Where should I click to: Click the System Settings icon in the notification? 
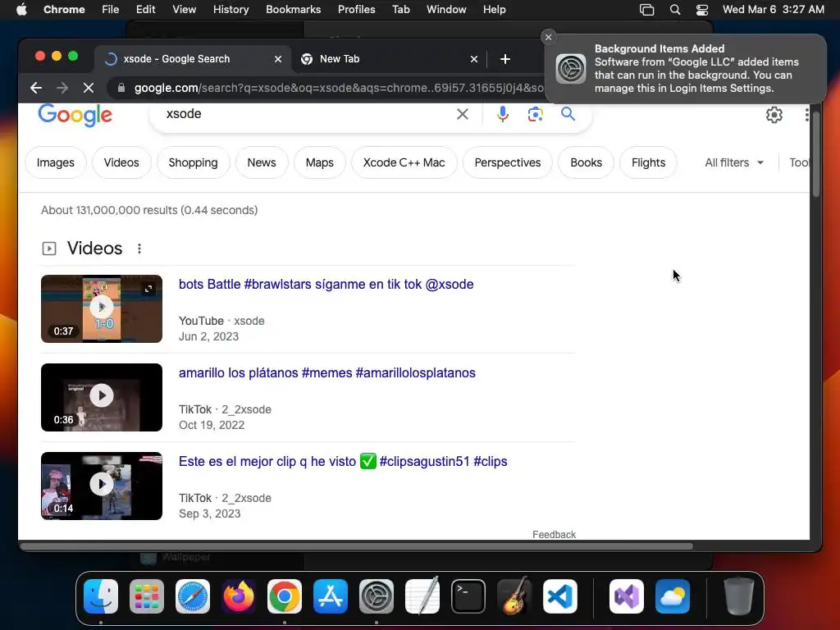click(x=571, y=69)
